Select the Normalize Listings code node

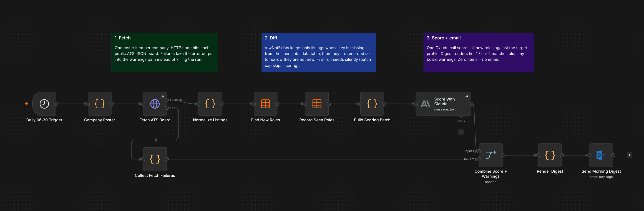point(210,104)
